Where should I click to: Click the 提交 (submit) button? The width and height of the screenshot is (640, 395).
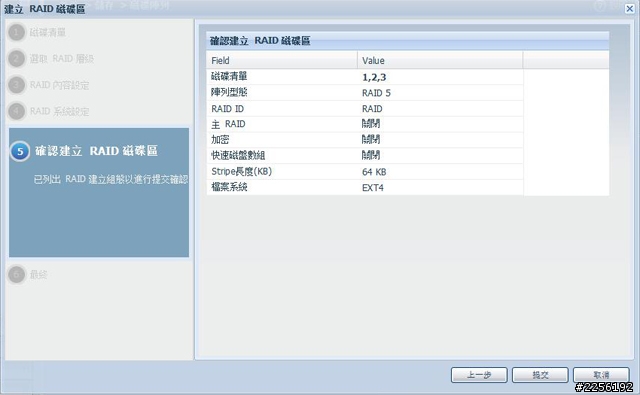pyautogui.click(x=540, y=375)
